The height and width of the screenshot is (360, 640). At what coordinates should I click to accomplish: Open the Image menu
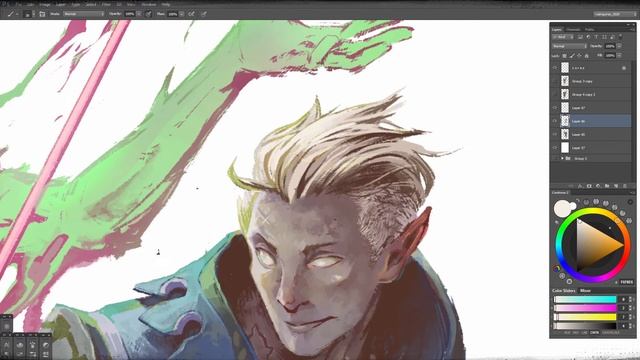[44, 4]
